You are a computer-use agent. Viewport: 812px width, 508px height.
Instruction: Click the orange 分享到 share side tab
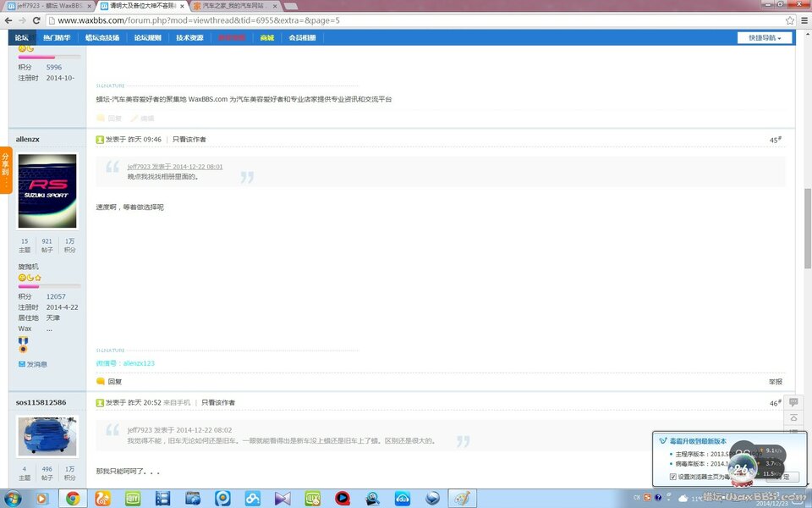pos(6,170)
